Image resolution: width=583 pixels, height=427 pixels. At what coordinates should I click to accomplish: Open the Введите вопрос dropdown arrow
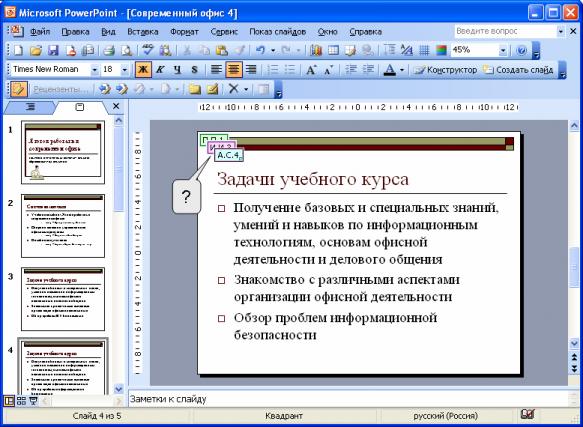(x=561, y=32)
